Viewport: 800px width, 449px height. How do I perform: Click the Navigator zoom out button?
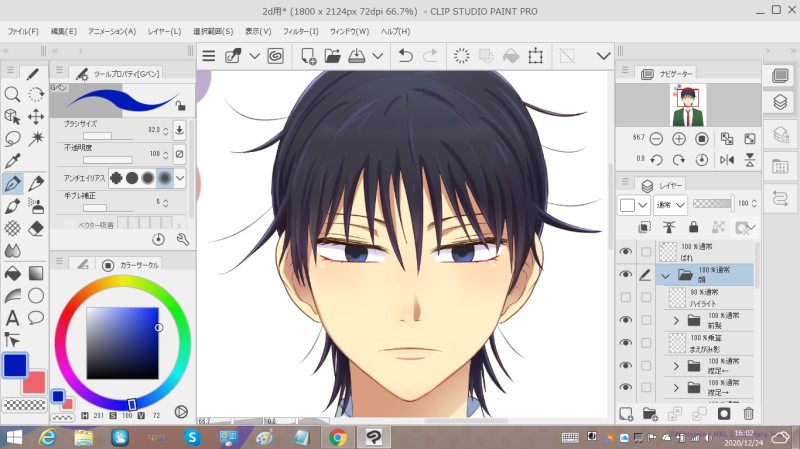656,139
